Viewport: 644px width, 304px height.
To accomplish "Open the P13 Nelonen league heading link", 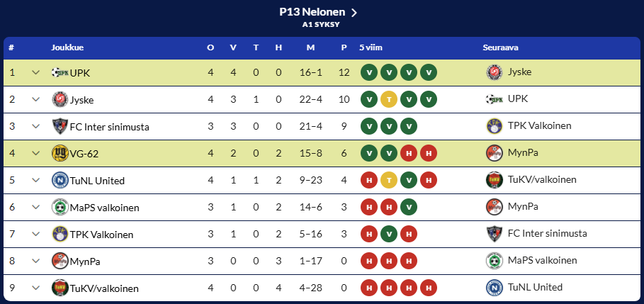I will pyautogui.click(x=318, y=12).
